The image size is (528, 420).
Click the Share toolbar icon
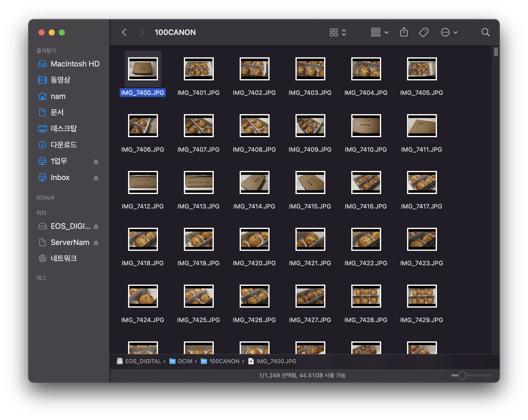click(x=404, y=32)
